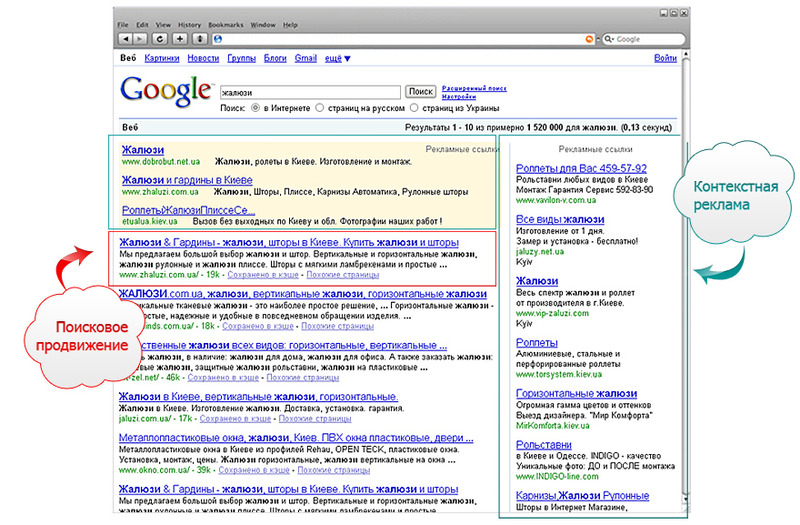Select the 'в Интернете' radio option
This screenshot has width=800, height=525.
pos(255,107)
